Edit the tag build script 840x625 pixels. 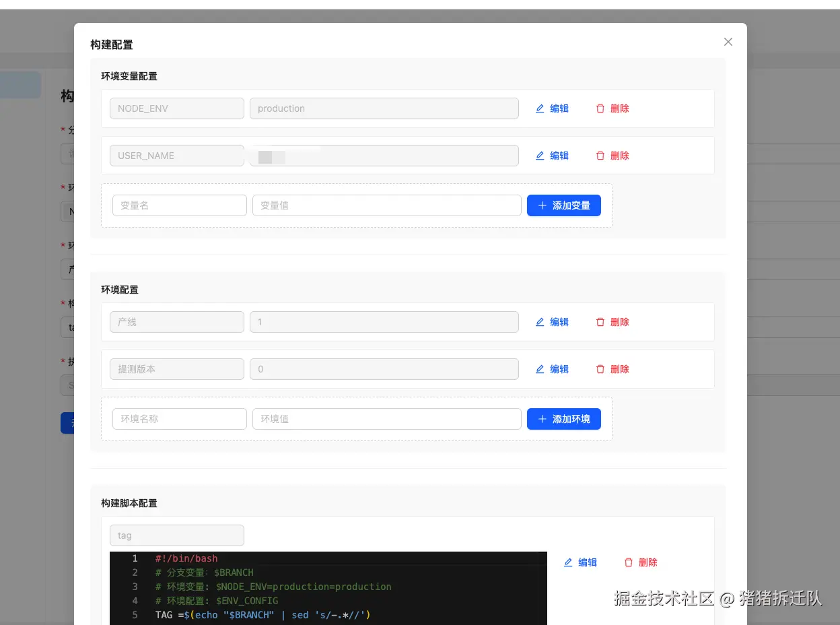click(580, 562)
